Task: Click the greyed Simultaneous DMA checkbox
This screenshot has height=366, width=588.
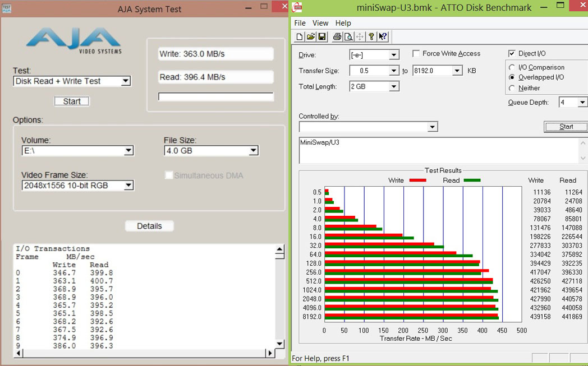Action: click(169, 175)
